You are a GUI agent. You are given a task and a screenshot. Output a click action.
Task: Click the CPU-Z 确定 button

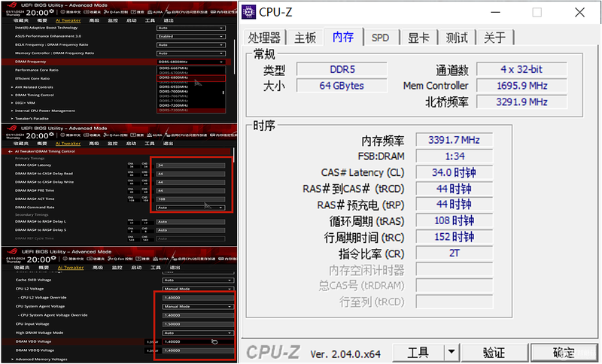[564, 352]
